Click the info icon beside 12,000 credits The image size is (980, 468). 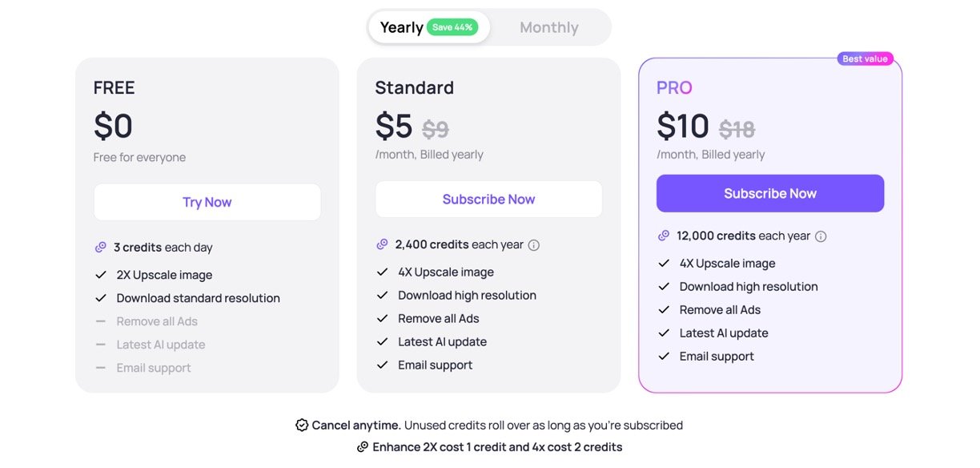click(821, 236)
